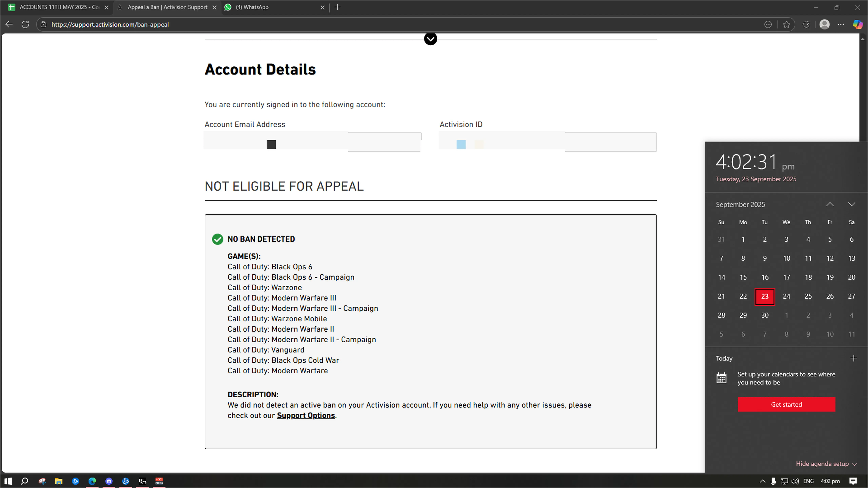Screen dimensions: 868x488
Task: Open the Voicemeeter app on the taskbar
Action: point(159,481)
